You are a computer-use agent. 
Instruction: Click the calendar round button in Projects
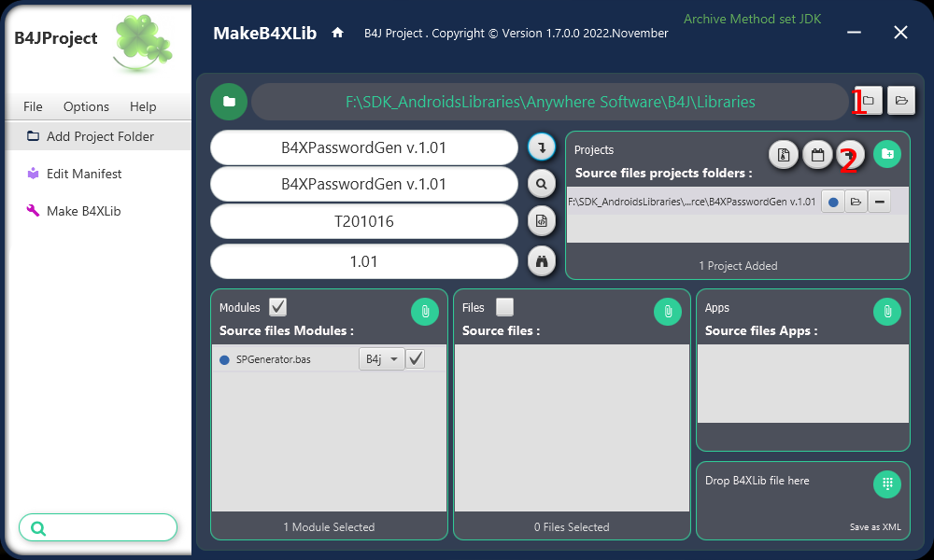[x=817, y=155]
